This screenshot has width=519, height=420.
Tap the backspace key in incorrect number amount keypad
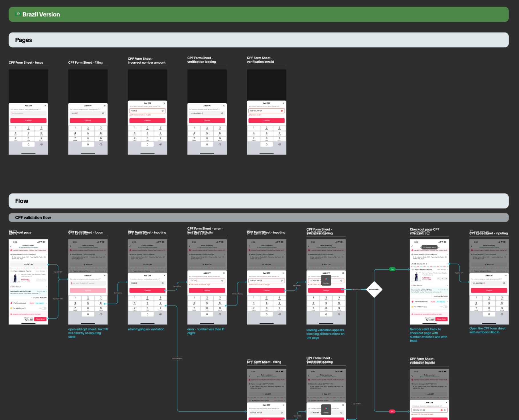pyautogui.click(x=161, y=144)
